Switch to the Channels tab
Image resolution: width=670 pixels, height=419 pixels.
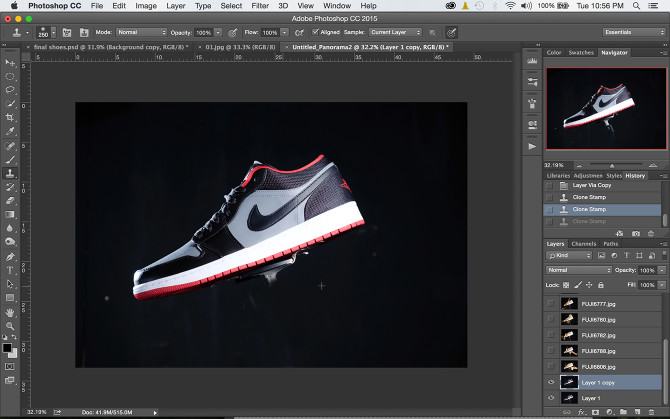pyautogui.click(x=583, y=244)
